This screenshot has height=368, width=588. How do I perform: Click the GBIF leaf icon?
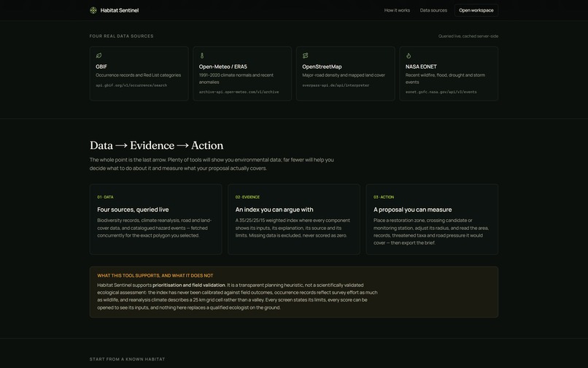[x=98, y=55]
